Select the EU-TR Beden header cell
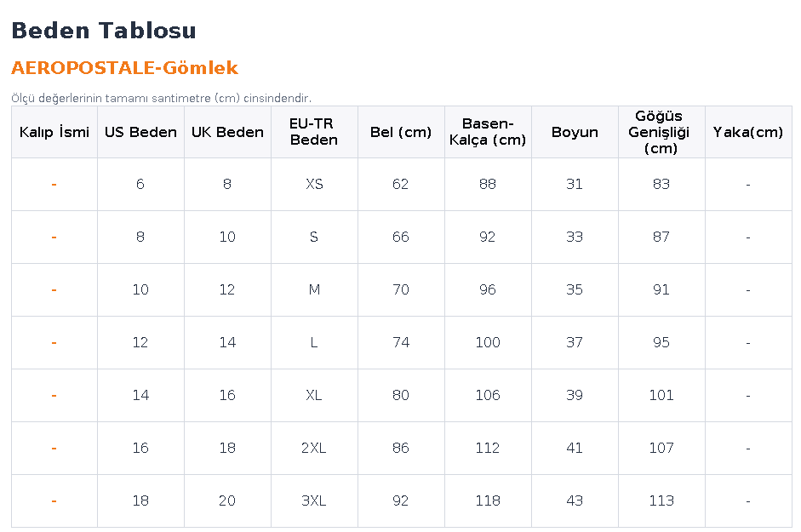 tap(314, 132)
